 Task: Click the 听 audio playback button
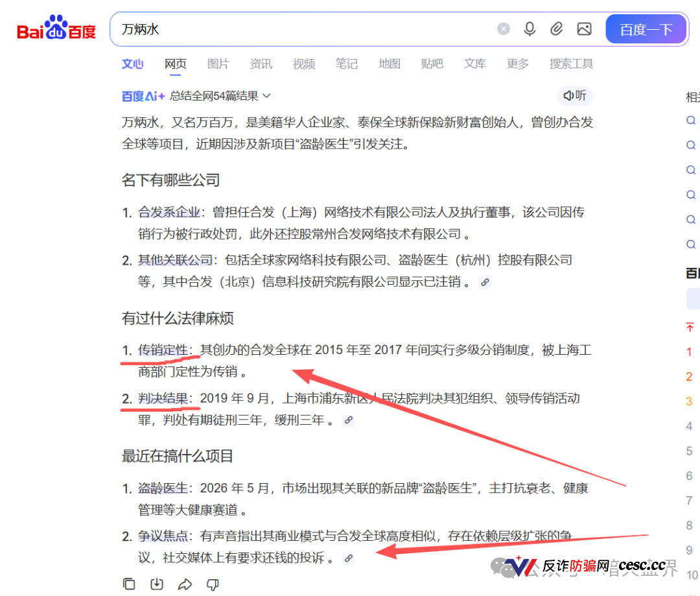click(x=574, y=95)
